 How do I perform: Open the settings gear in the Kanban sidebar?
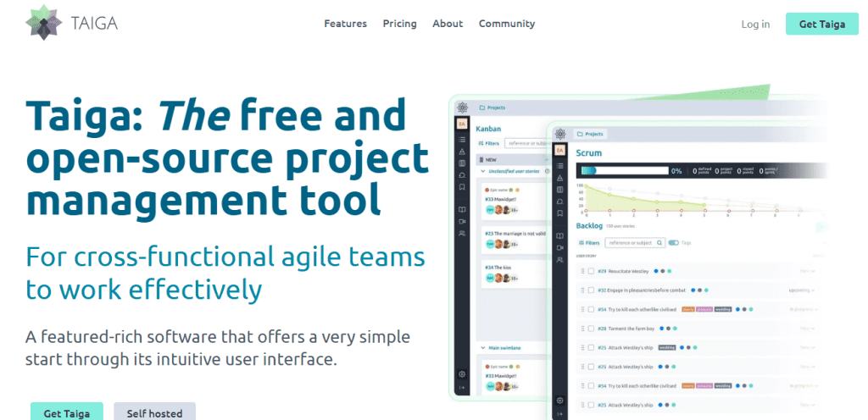[462, 374]
